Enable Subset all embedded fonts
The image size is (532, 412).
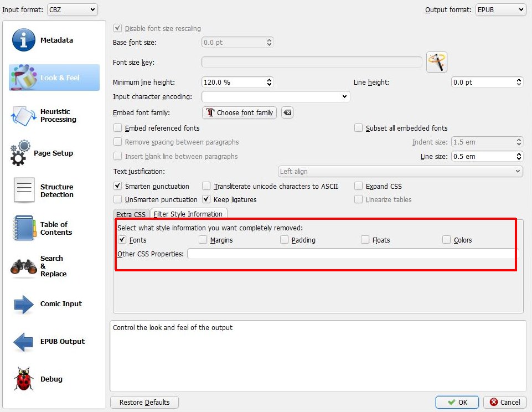click(358, 128)
